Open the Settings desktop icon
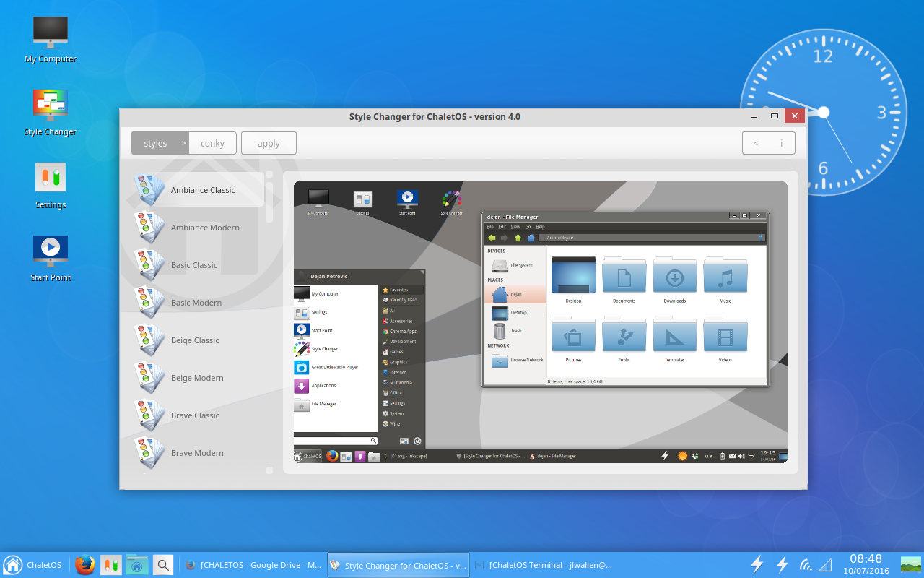 pyautogui.click(x=51, y=185)
